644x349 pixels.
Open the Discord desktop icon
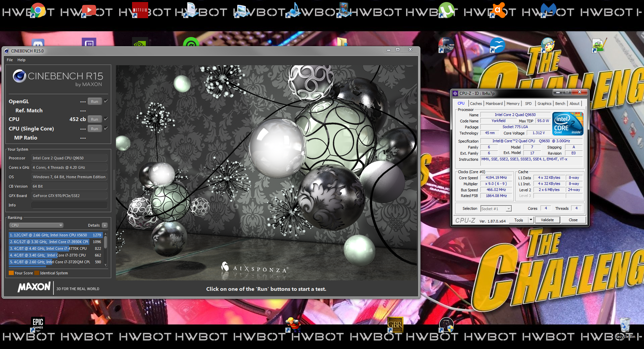pos(38,42)
